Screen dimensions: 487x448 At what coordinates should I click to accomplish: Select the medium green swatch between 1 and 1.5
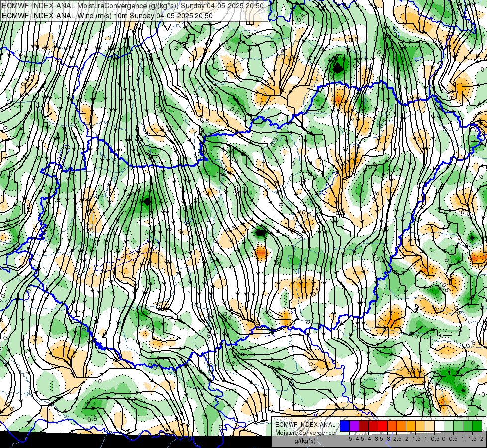pos(468,426)
